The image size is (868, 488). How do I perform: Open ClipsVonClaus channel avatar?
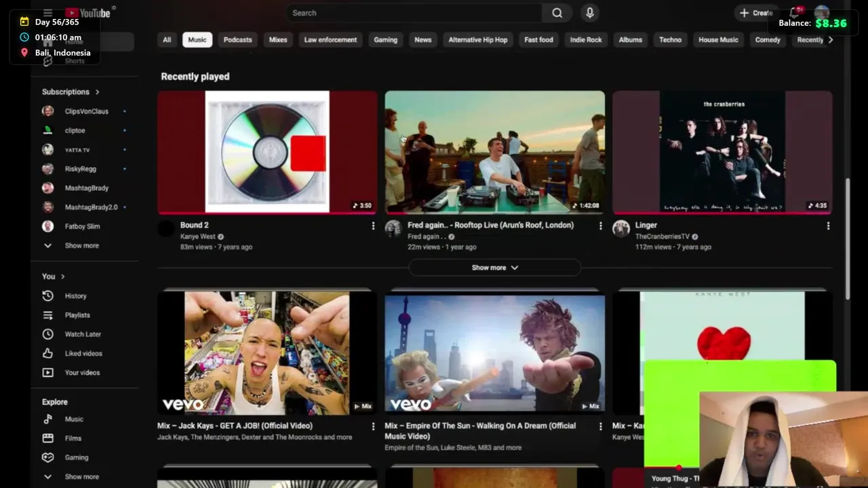pyautogui.click(x=47, y=111)
